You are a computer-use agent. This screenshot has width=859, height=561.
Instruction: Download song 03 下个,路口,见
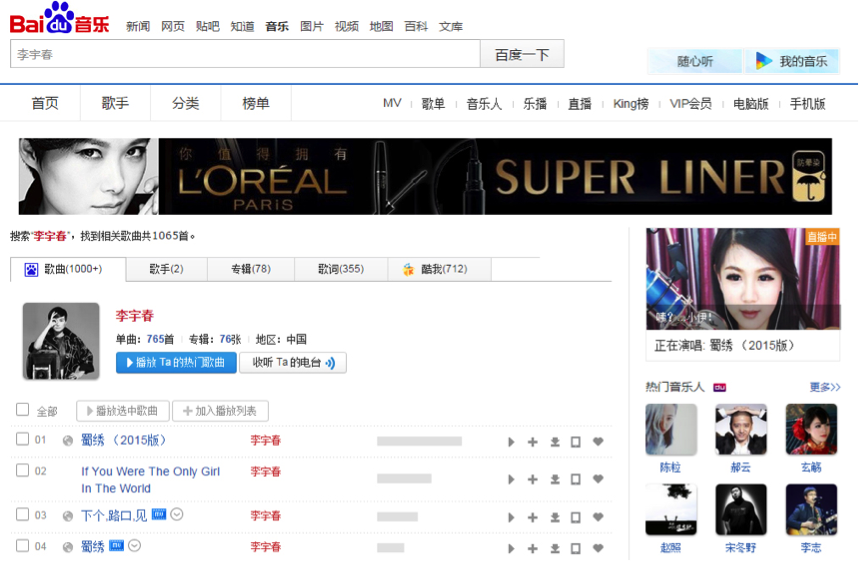pos(555,517)
